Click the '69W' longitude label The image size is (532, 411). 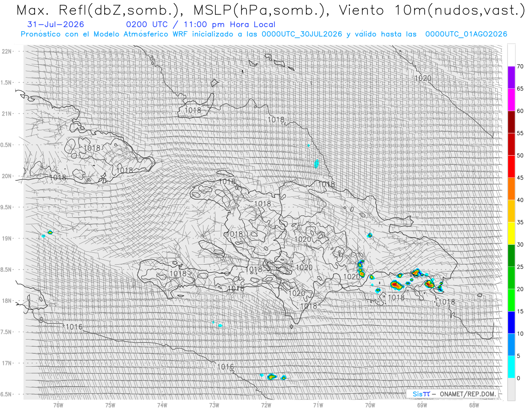click(x=422, y=405)
